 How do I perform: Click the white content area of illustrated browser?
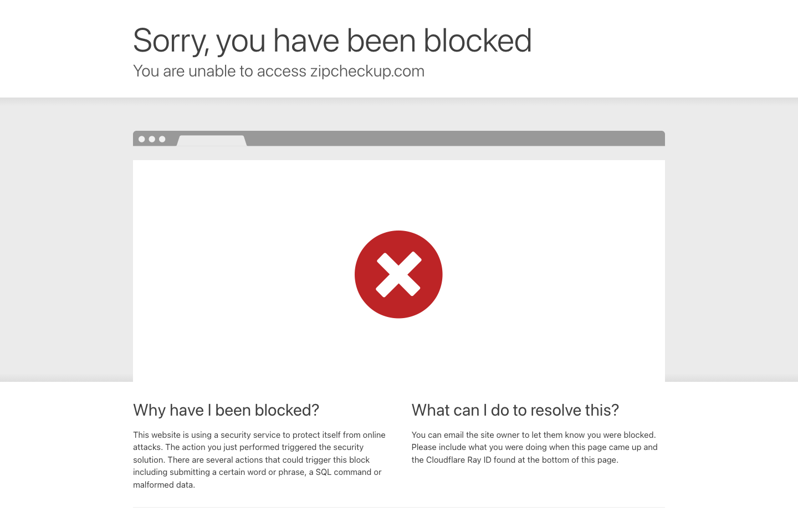399,271
